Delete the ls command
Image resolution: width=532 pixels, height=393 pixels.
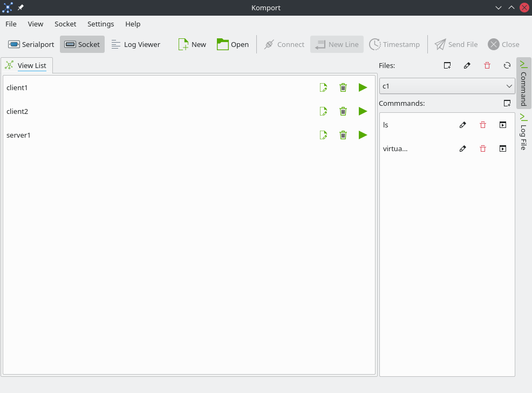tap(483, 125)
